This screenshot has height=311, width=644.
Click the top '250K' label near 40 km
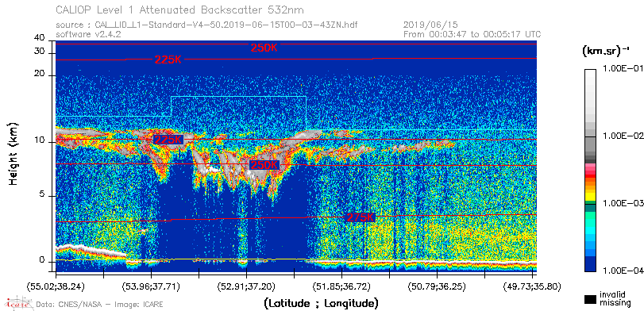[264, 48]
